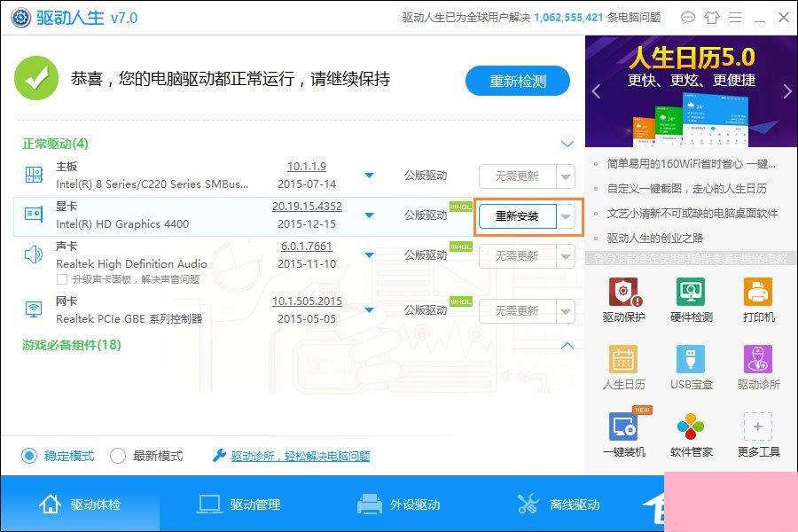
Task: Select 稳定模式 radio button
Action: 29,456
